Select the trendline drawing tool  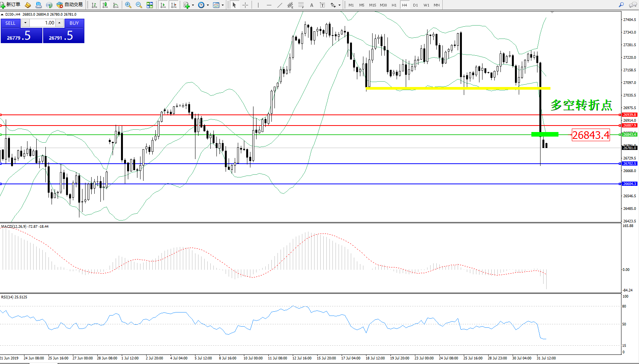[280, 5]
